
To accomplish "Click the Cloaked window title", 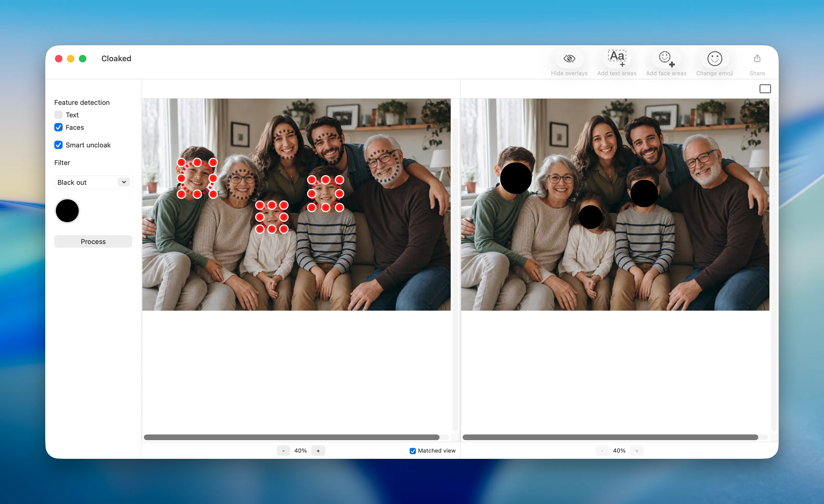I will coord(116,59).
